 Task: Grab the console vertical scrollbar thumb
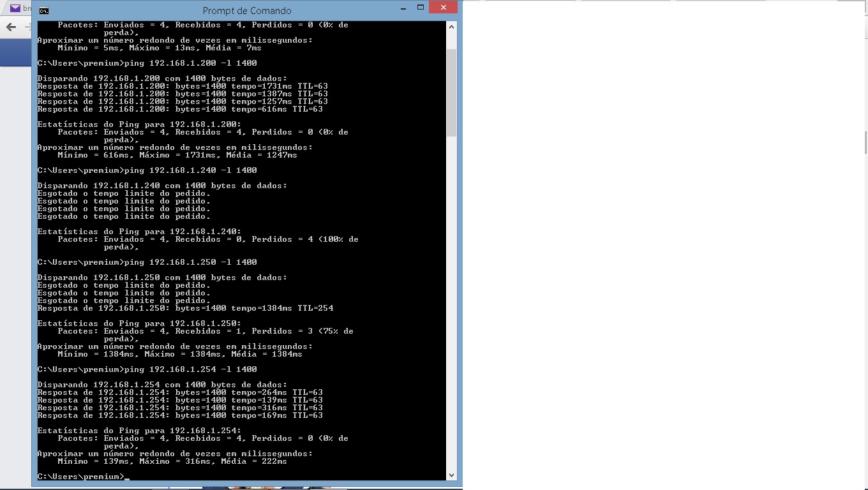point(451,93)
